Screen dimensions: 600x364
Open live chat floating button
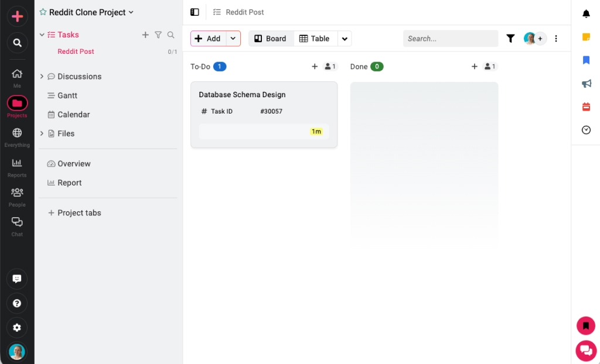pos(586,351)
